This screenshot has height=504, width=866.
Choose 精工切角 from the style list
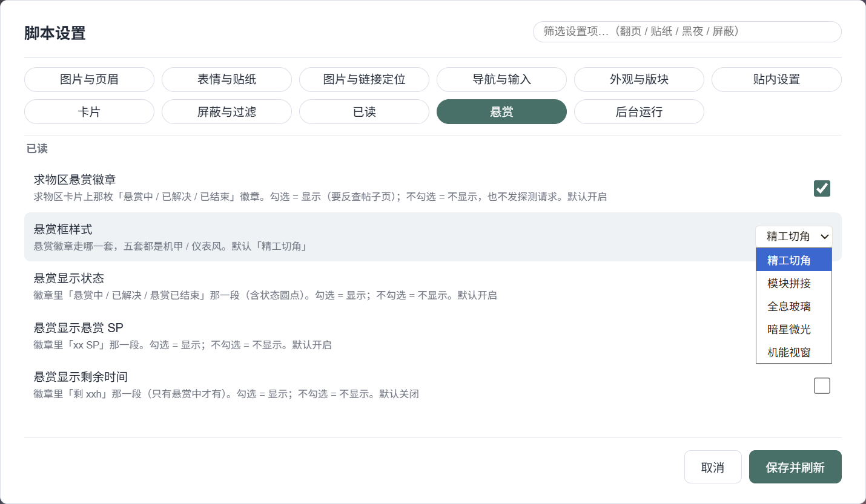tap(794, 261)
